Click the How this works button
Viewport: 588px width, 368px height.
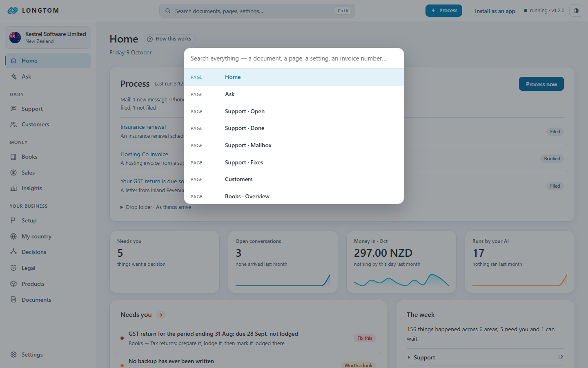coord(169,39)
